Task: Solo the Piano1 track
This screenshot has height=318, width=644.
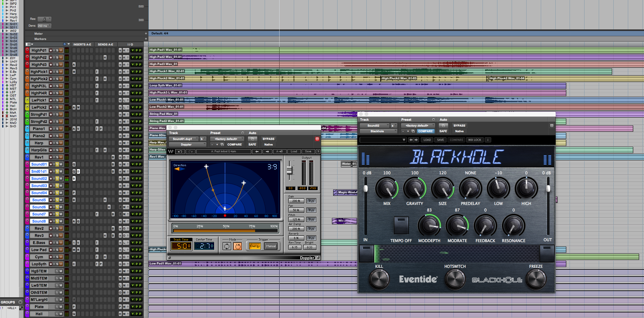Action: [57, 129]
